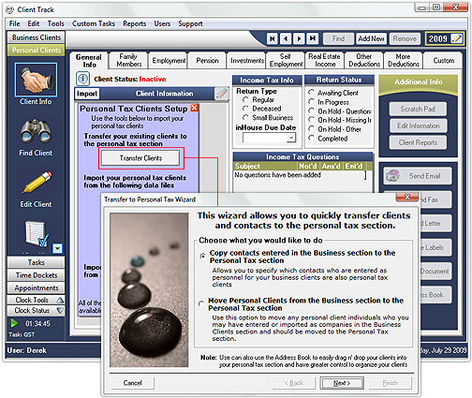Cancel the Transfer to Personal Tax Wizard

click(x=132, y=383)
